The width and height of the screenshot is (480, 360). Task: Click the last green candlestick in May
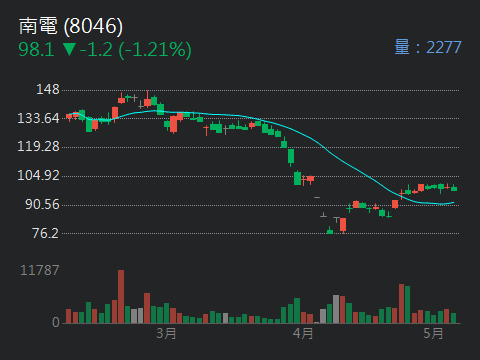454,188
